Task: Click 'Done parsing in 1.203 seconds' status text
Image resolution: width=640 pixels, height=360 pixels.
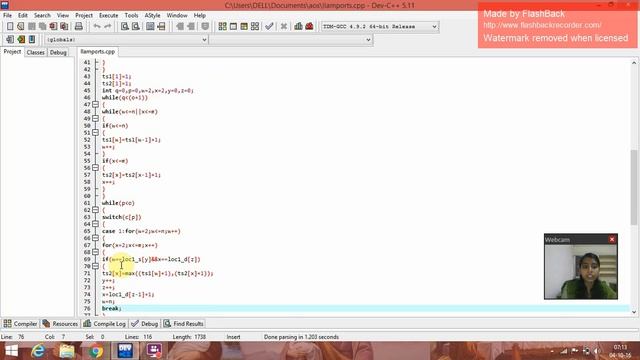Action: [x=301, y=337]
